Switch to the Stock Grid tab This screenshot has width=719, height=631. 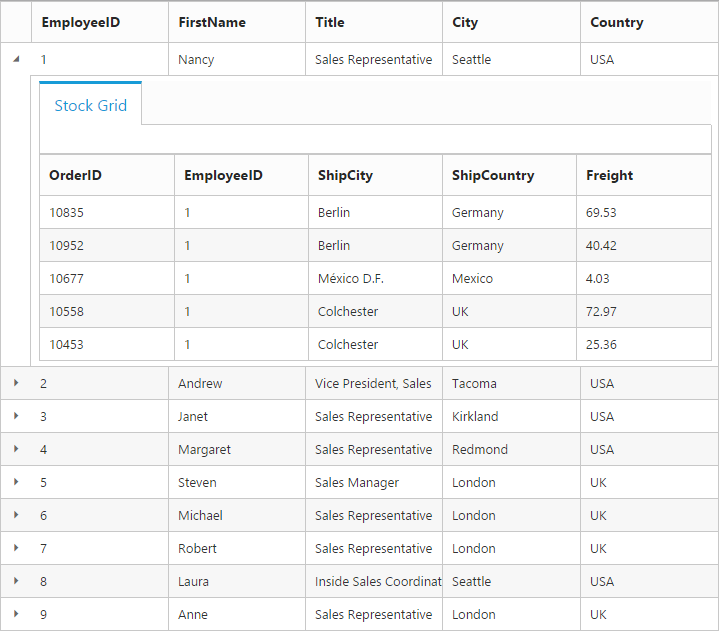tap(90, 105)
